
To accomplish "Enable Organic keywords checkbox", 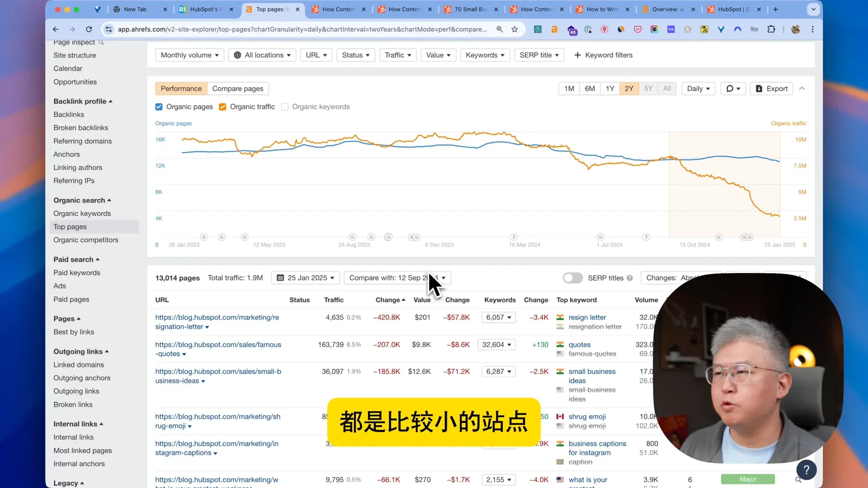I will (x=285, y=107).
